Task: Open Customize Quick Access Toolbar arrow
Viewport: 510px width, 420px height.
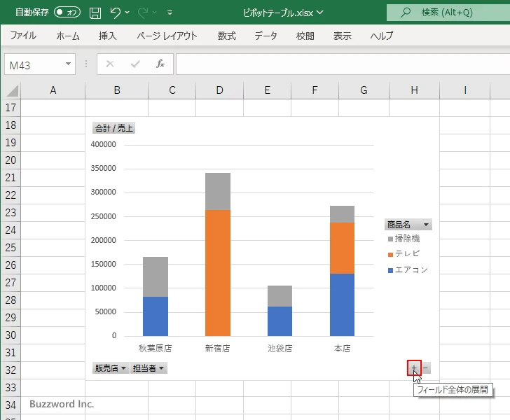Action: tap(170, 13)
